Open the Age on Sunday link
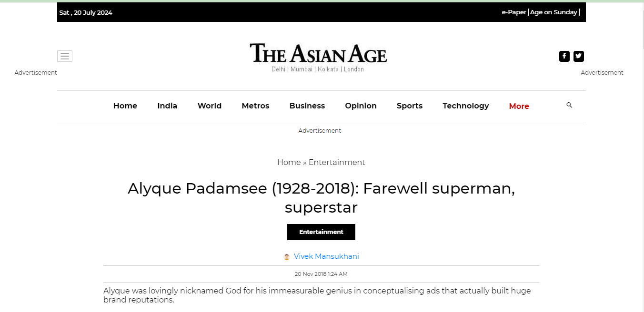 coord(553,12)
